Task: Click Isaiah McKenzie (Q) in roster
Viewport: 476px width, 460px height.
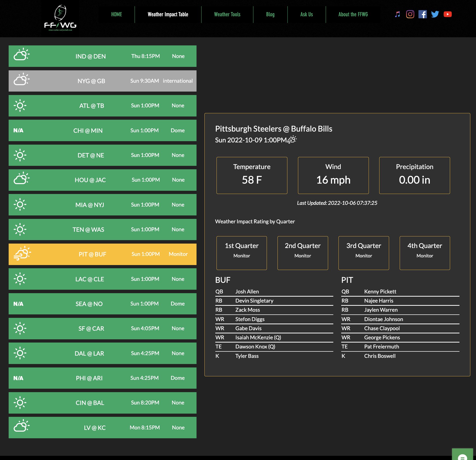Action: point(258,337)
